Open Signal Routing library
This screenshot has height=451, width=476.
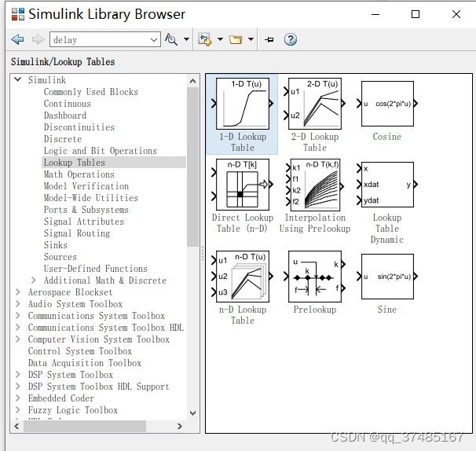[x=77, y=233]
